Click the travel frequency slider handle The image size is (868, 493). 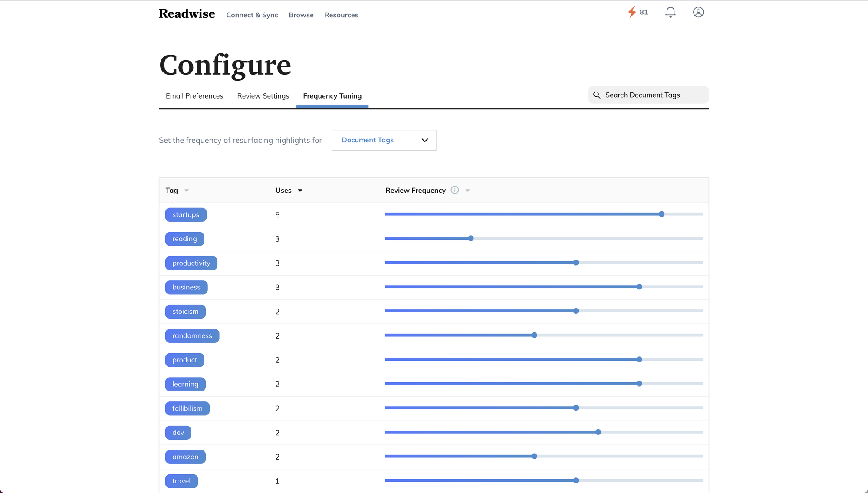click(576, 480)
